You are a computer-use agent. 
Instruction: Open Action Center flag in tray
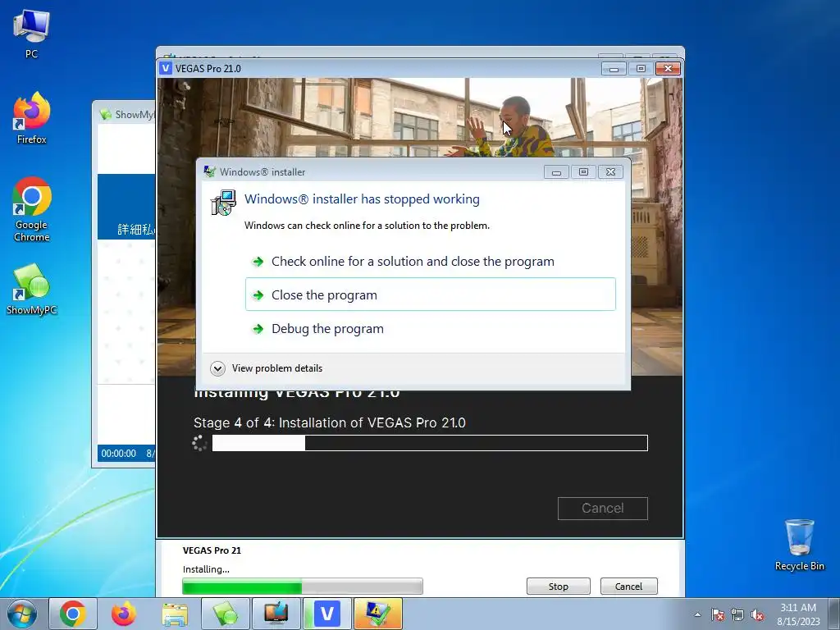pyautogui.click(x=718, y=614)
